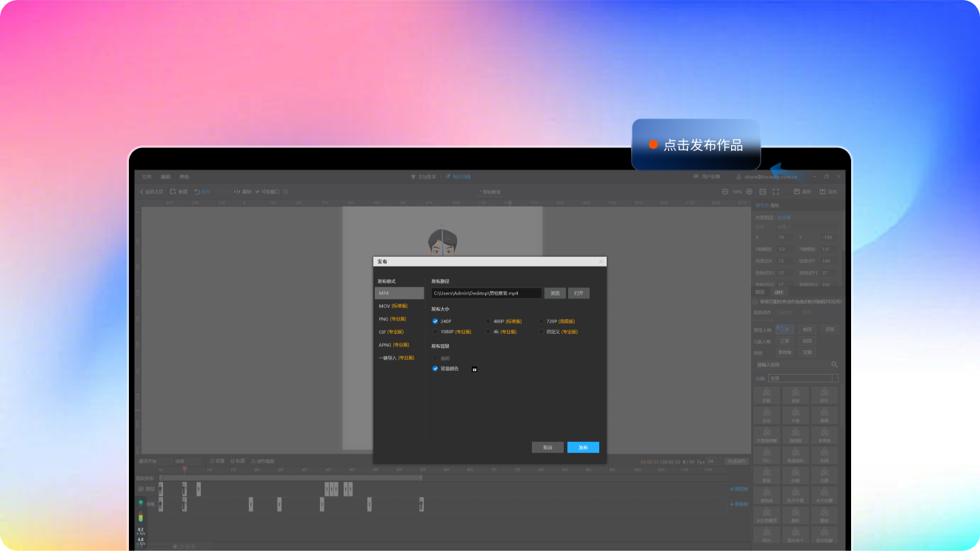Image resolution: width=980 pixels, height=553 pixels.
Task: Click the 浏览 browse button beside the path
Action: point(555,293)
